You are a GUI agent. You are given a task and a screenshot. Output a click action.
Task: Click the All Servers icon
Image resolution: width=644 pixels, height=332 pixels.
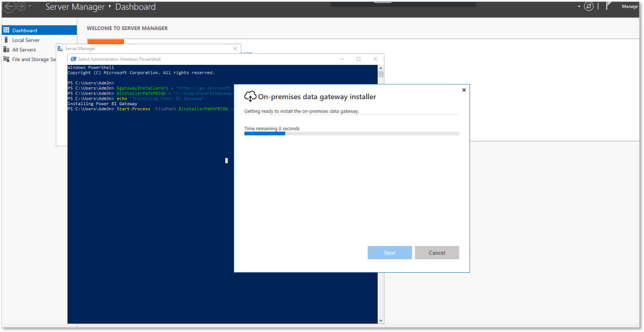coord(6,49)
